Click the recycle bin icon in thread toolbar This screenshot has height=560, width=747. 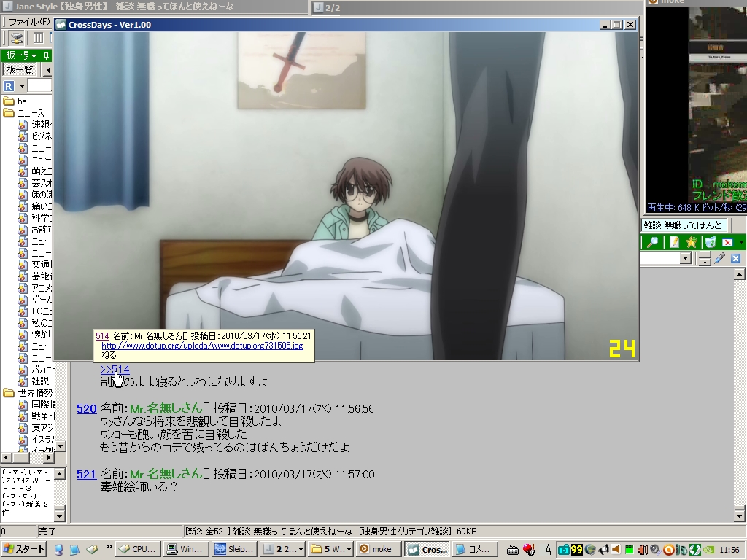pos(709,242)
